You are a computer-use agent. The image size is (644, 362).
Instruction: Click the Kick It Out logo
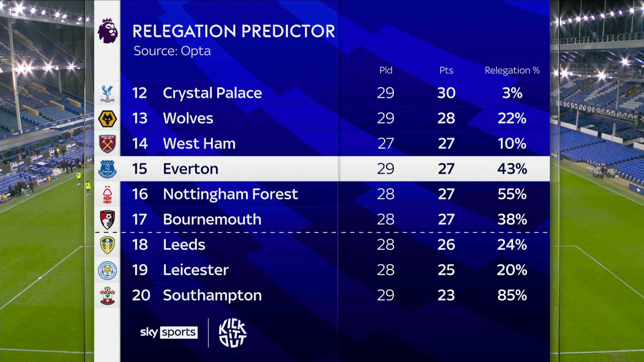point(233,333)
